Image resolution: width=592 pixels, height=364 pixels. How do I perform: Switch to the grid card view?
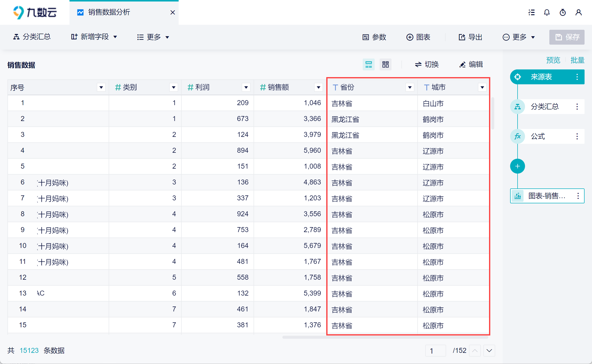pyautogui.click(x=386, y=65)
